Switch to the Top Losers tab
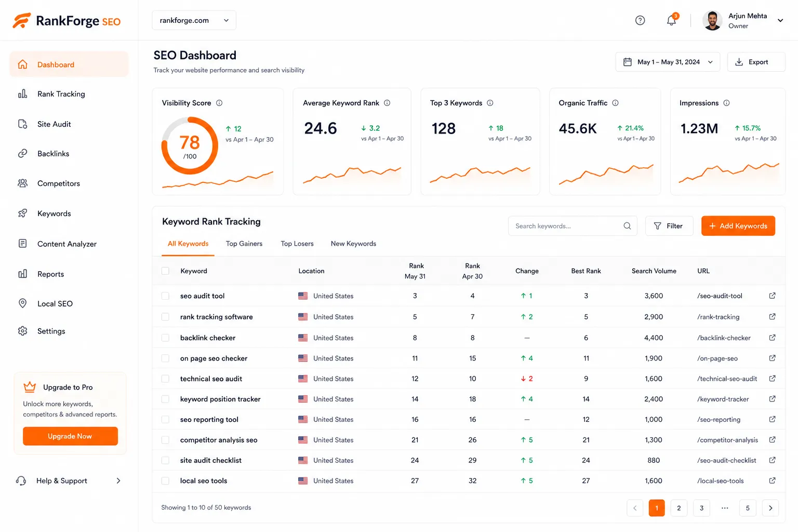 click(x=297, y=244)
